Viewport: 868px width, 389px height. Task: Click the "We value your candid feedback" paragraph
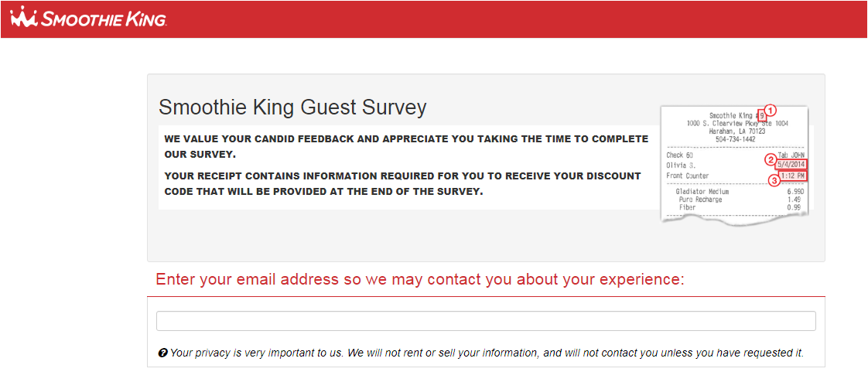click(x=406, y=146)
